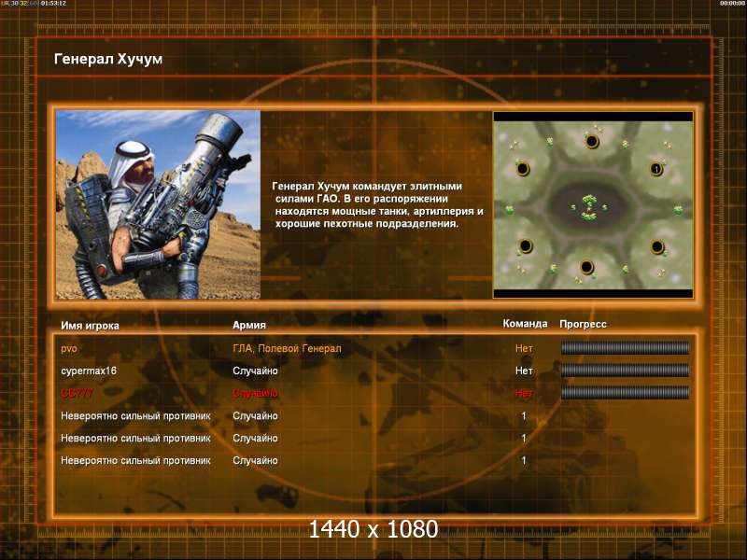Viewport: 747px width, 560px height.
Task: Select the player name 'cypermax16'
Action: (89, 371)
